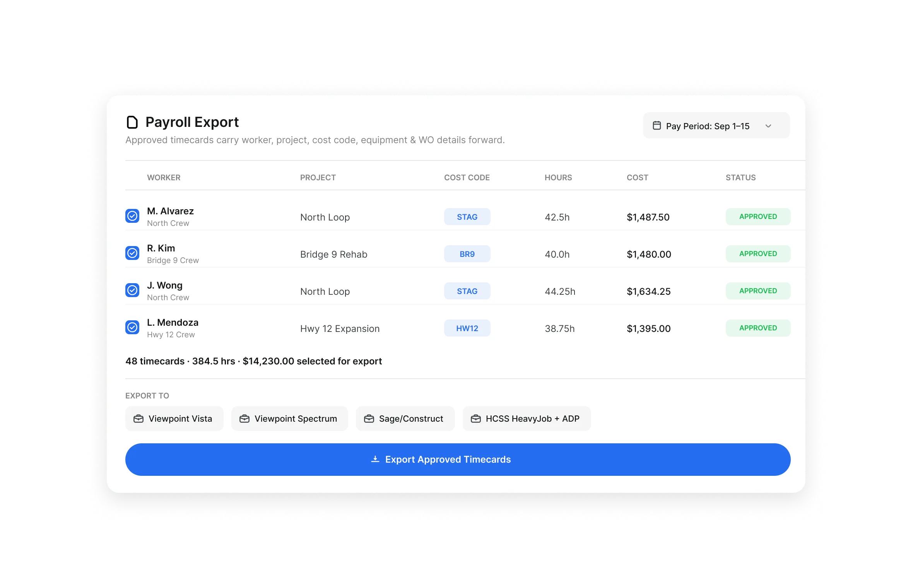913x588 pixels.
Task: Click Export Approved Timecards button
Action: point(458,460)
